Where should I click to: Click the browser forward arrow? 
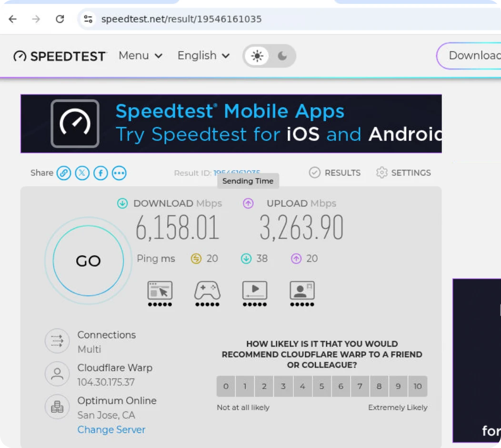(36, 19)
